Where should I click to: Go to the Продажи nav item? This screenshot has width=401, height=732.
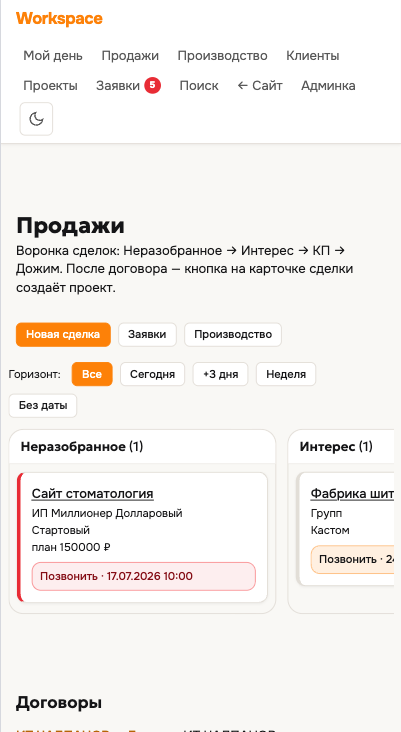pos(130,56)
